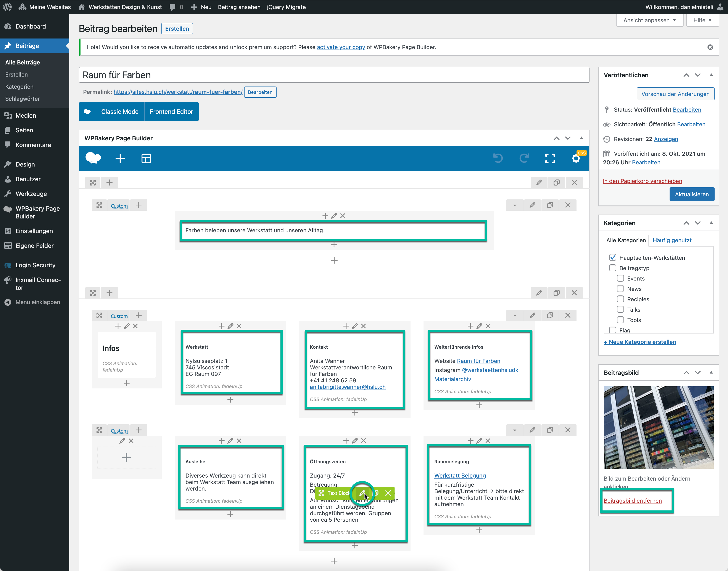Check the Recipies category
This screenshot has height=571, width=728.
point(620,299)
